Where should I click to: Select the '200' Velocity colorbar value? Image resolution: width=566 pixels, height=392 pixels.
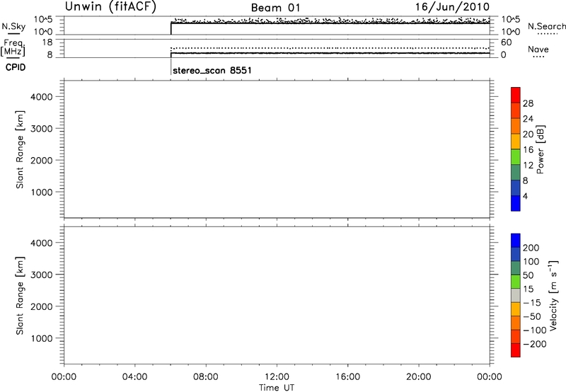coord(531,248)
